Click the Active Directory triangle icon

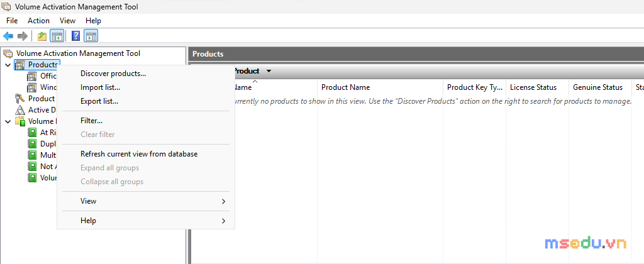point(20,110)
